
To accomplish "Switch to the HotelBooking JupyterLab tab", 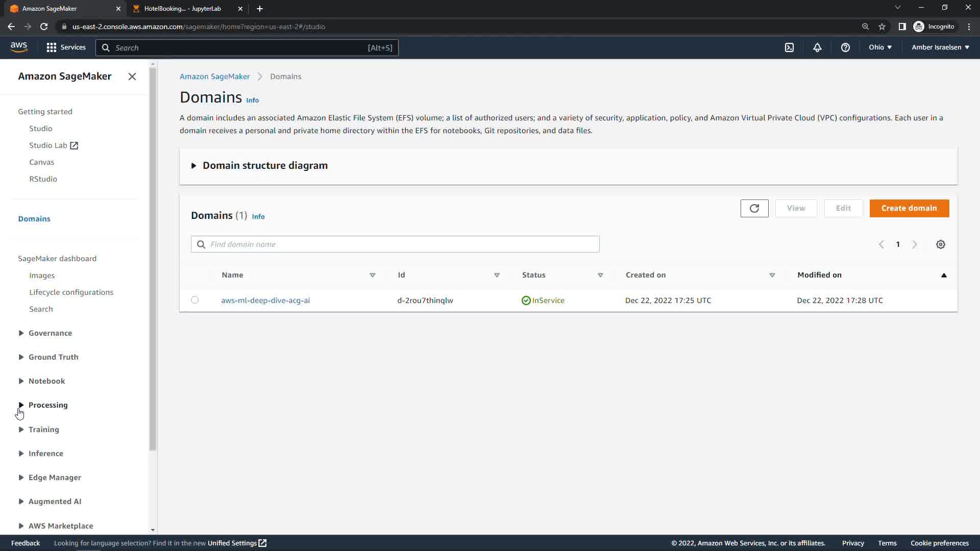I will click(182, 9).
